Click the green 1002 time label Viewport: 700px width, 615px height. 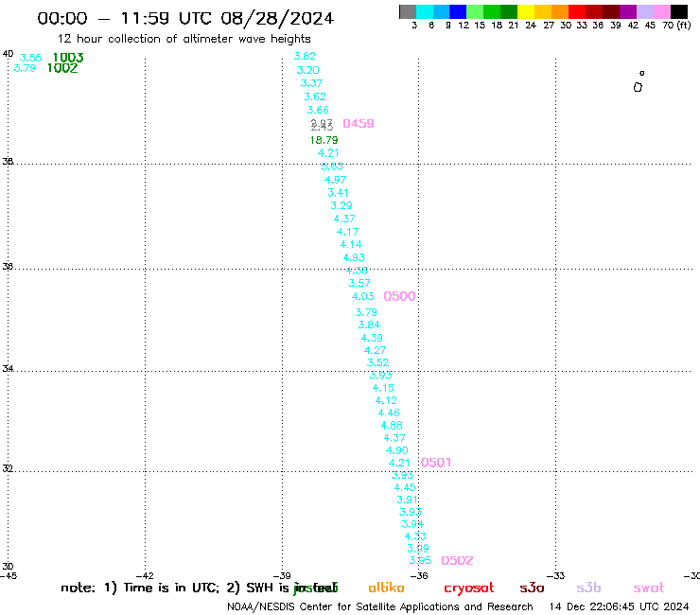coord(62,68)
